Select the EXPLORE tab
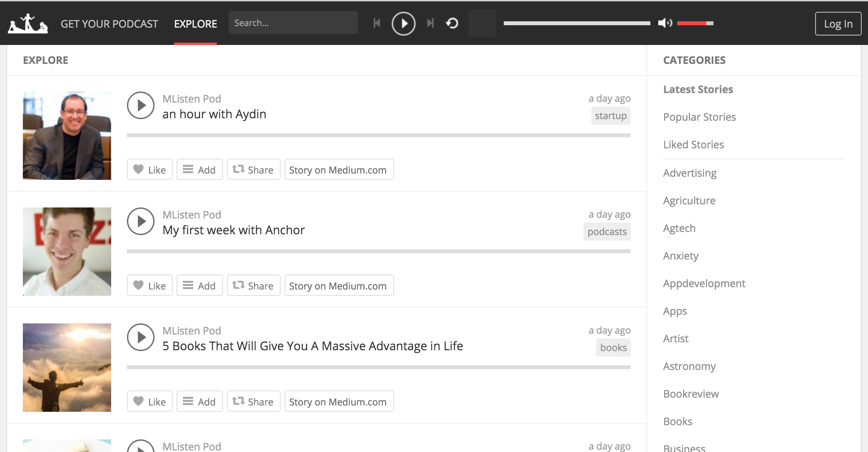Viewport: 868px width, 452px height. 196,24
